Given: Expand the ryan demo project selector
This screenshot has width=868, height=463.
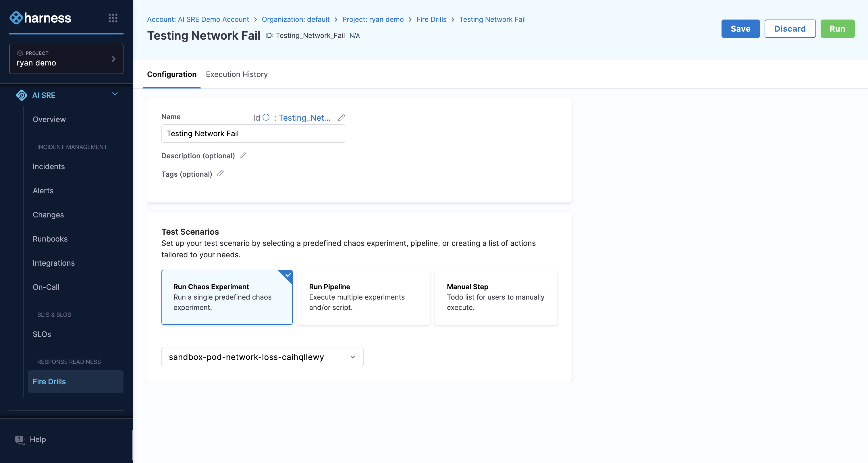Looking at the screenshot, I should [x=66, y=59].
